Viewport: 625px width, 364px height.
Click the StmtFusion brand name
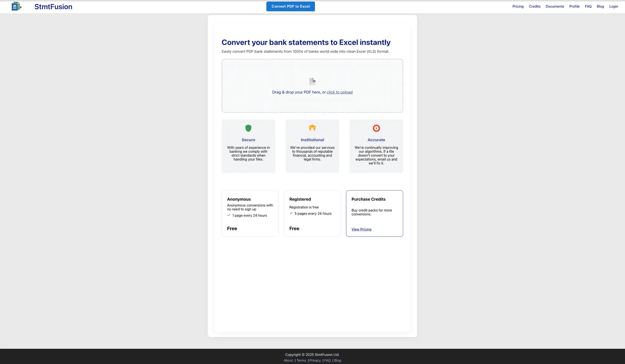53,7
